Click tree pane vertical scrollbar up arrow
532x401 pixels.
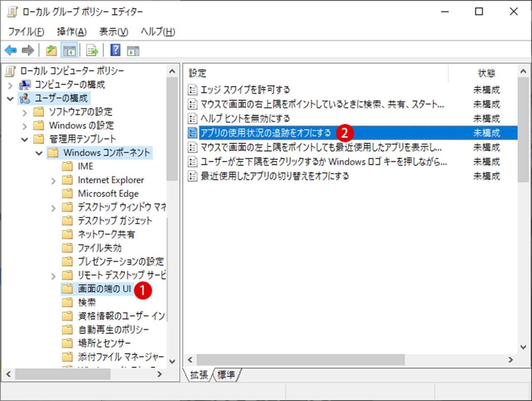click(172, 71)
